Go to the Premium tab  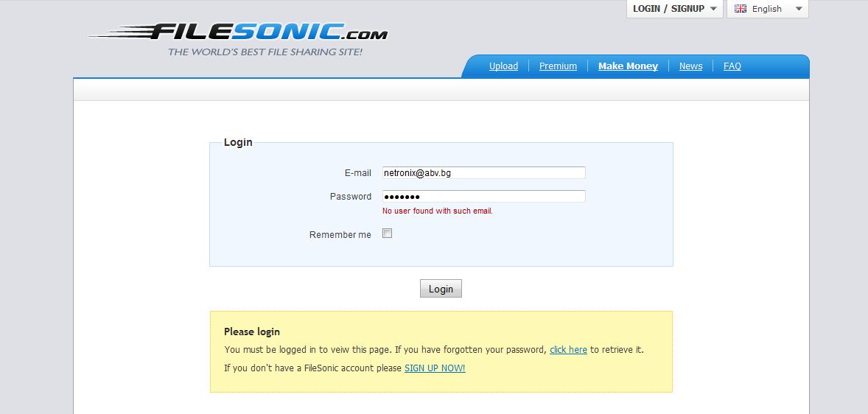[x=558, y=66]
